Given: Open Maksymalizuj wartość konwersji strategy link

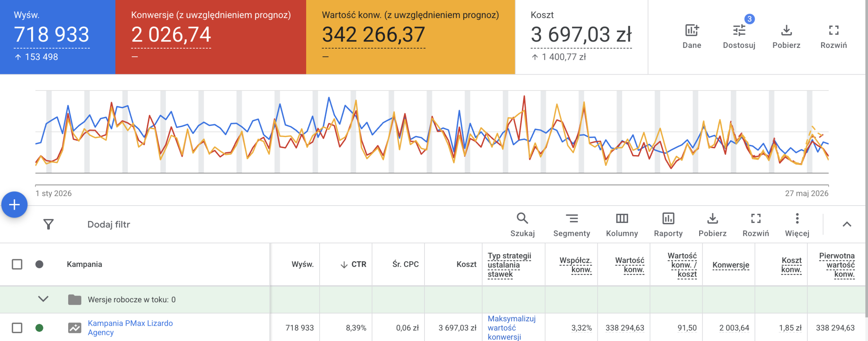Looking at the screenshot, I should (512, 328).
